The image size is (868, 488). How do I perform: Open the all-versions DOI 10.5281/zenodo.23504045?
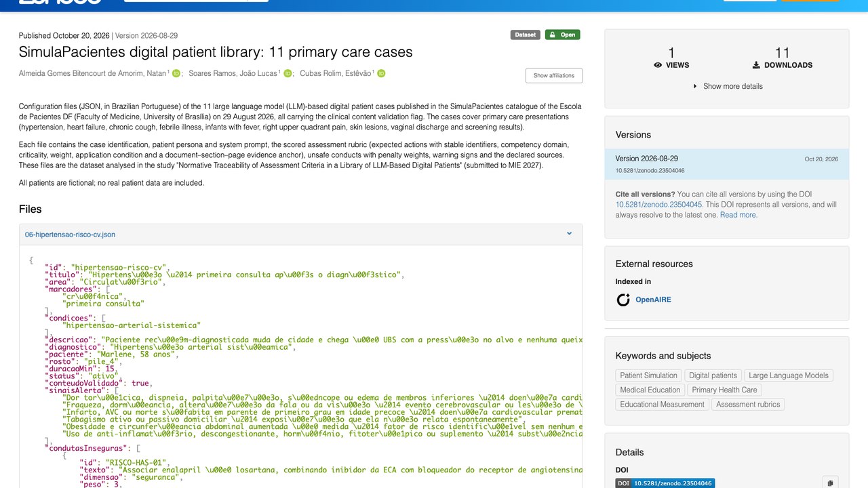pos(658,205)
